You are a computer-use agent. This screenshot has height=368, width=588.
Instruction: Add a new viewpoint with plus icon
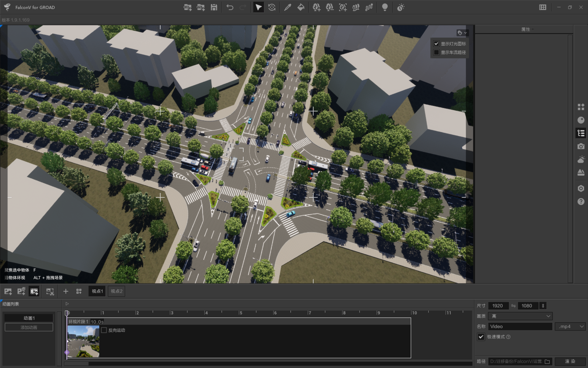point(66,291)
